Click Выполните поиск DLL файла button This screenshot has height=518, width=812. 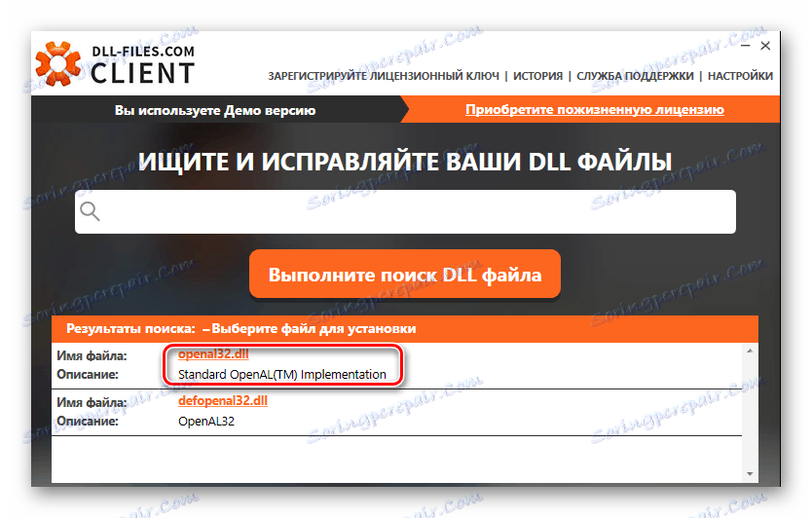pyautogui.click(x=405, y=274)
